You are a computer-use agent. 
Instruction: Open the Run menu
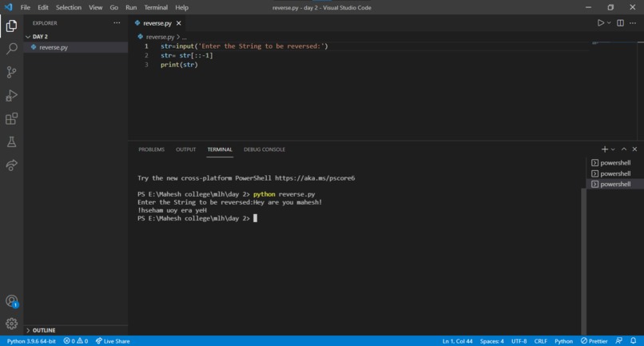point(131,7)
